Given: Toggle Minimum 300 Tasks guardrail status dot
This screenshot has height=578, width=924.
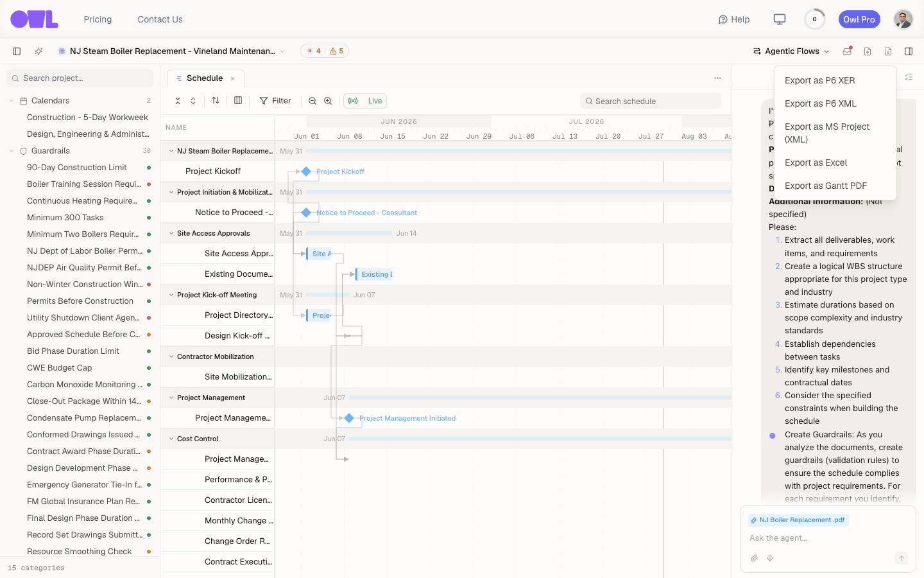Looking at the screenshot, I should (x=149, y=218).
